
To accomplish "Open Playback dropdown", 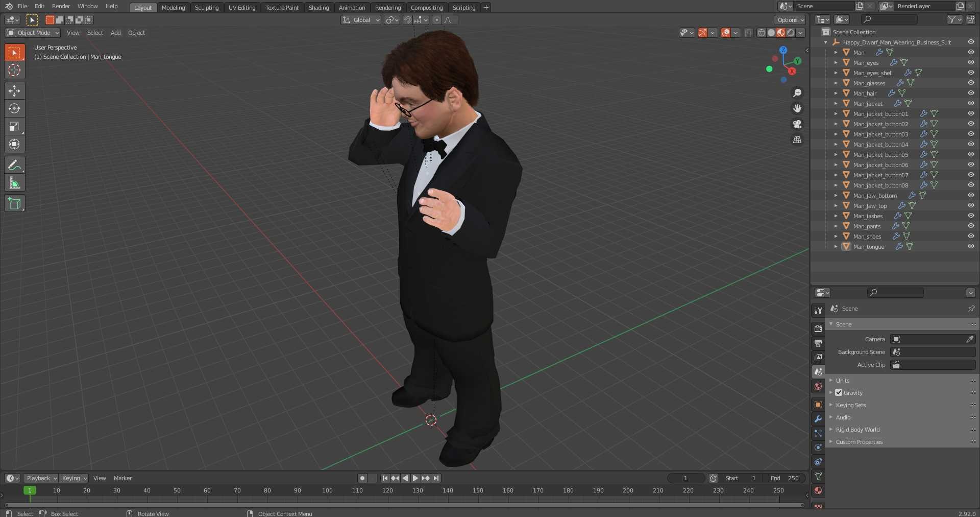I will 41,478.
